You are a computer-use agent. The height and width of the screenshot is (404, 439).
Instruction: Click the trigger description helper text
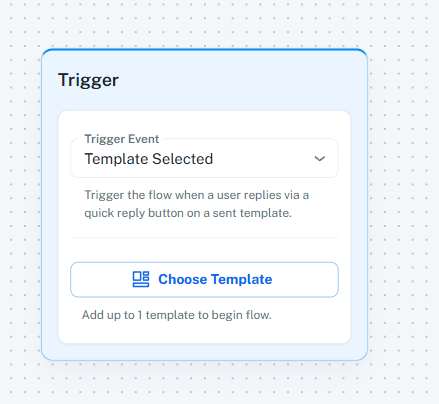pos(196,204)
